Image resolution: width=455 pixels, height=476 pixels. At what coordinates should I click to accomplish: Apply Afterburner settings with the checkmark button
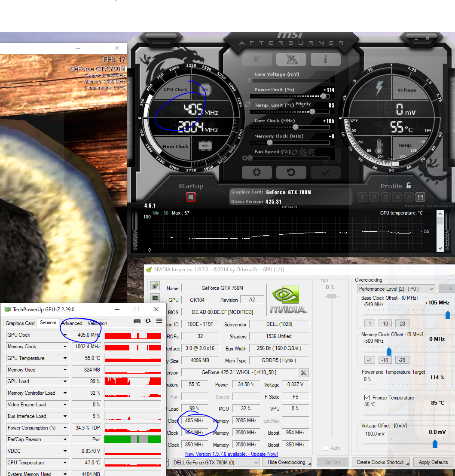click(x=326, y=172)
